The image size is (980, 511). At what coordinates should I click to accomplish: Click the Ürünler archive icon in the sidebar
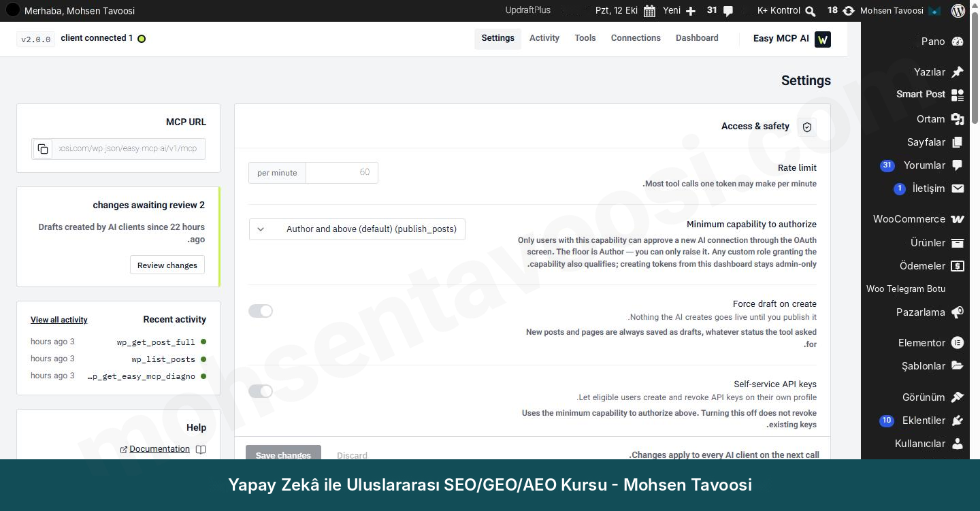pyautogui.click(x=958, y=243)
